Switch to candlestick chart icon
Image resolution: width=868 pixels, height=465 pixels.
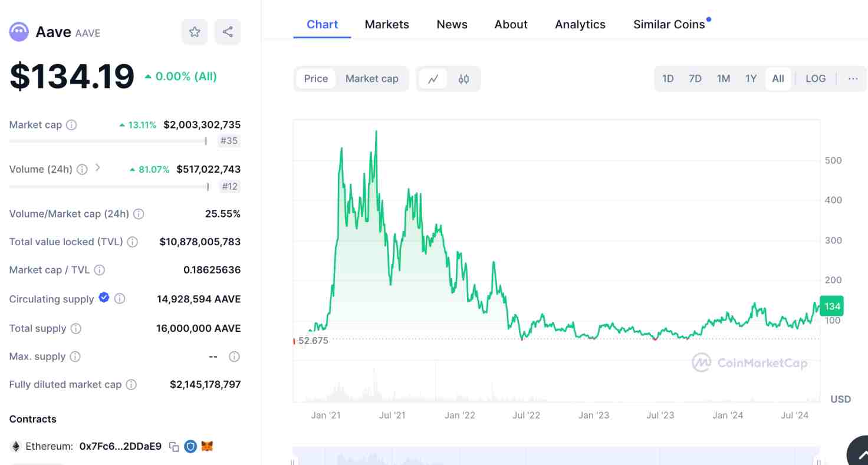(463, 79)
